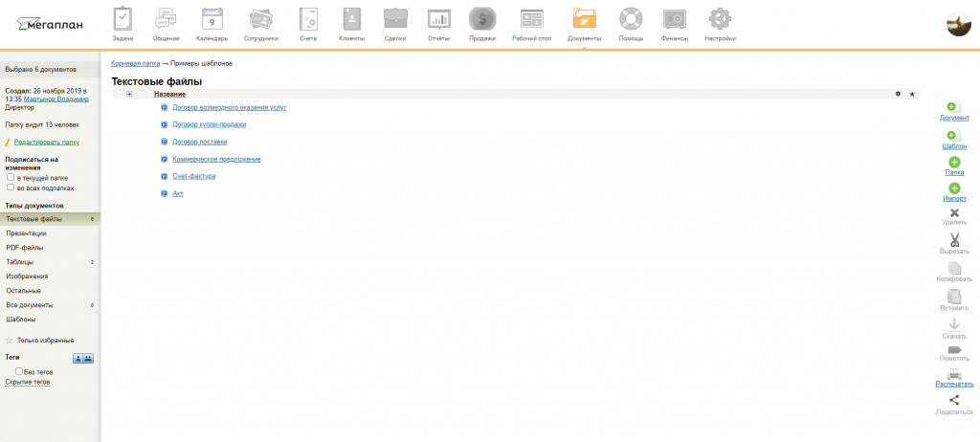Add a new folder with Папка icon
980x442 pixels.
[x=953, y=163]
